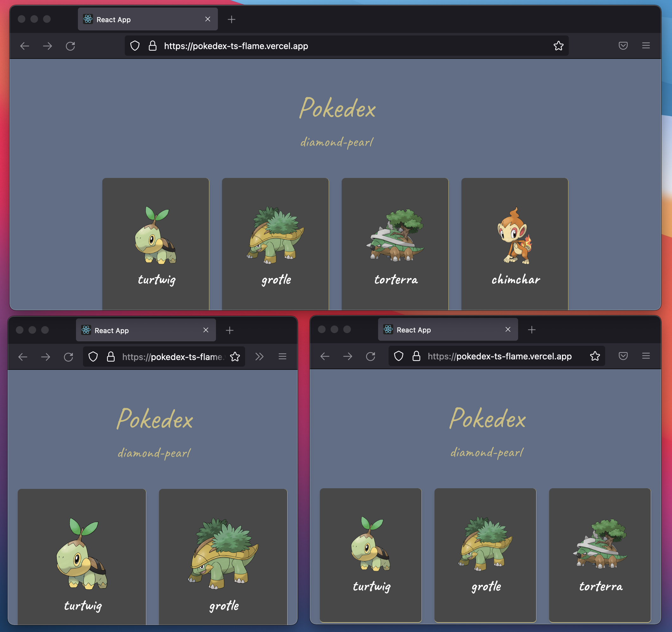This screenshot has height=632, width=672.
Task: Open the chimchar card image in the top window
Action: click(x=515, y=235)
